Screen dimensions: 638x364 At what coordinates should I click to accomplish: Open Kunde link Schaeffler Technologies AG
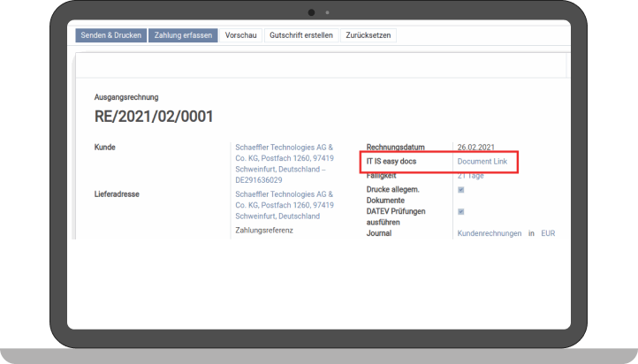[x=285, y=163]
